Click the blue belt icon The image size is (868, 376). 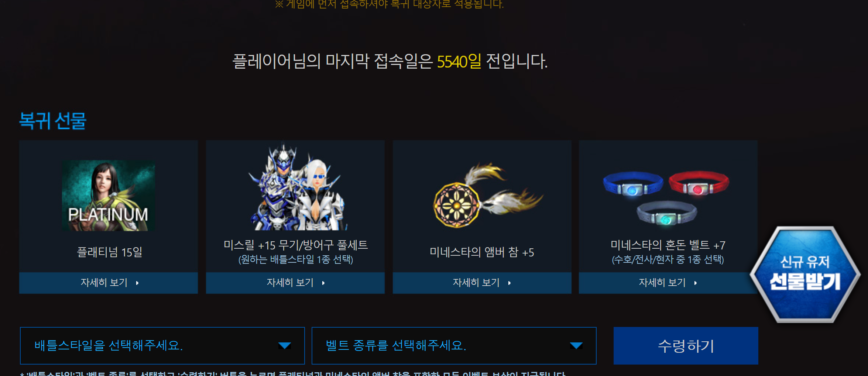633,184
